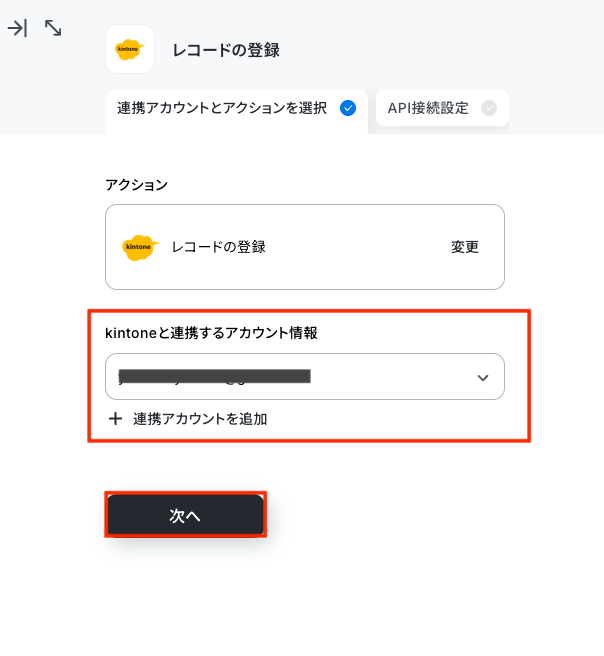Screen dimensions: 604x656
Task: Click blue checkmark on first tab
Action: point(348,108)
